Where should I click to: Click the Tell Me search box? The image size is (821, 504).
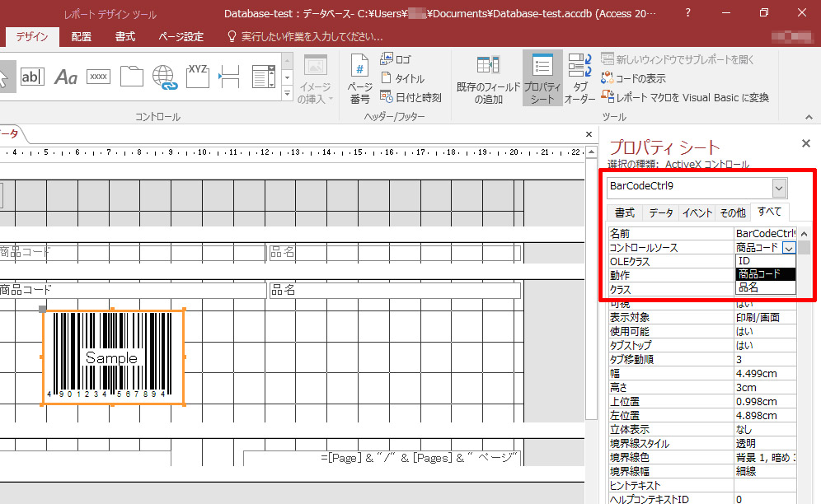(x=305, y=36)
